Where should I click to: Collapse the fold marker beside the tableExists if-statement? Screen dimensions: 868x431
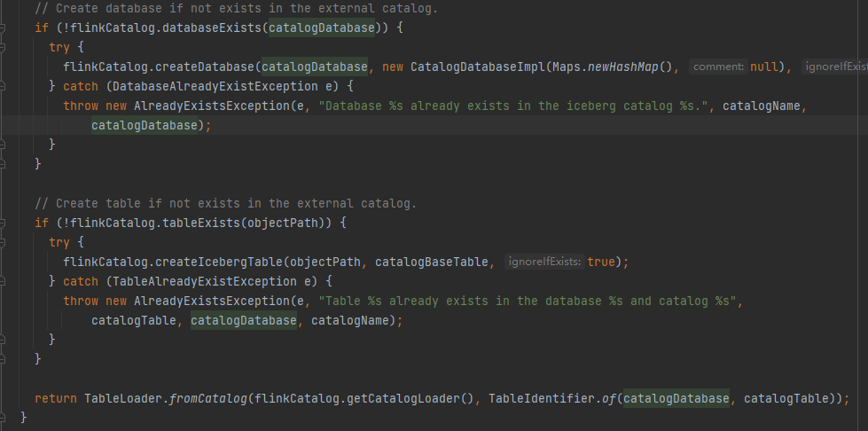pos(2,223)
